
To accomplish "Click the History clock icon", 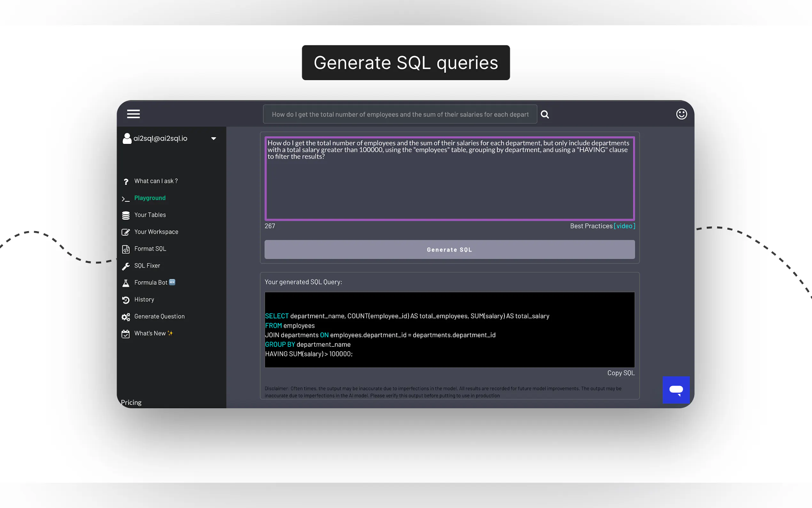I will 126,300.
